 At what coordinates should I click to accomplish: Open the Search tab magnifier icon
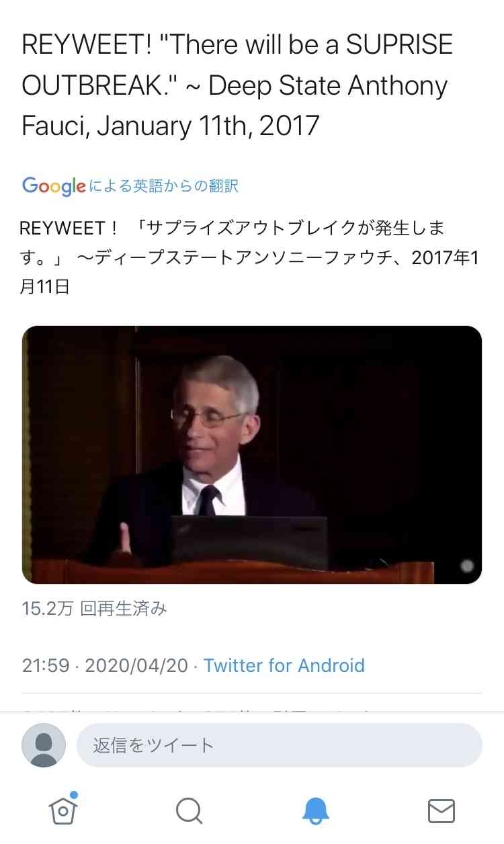pyautogui.click(x=190, y=810)
